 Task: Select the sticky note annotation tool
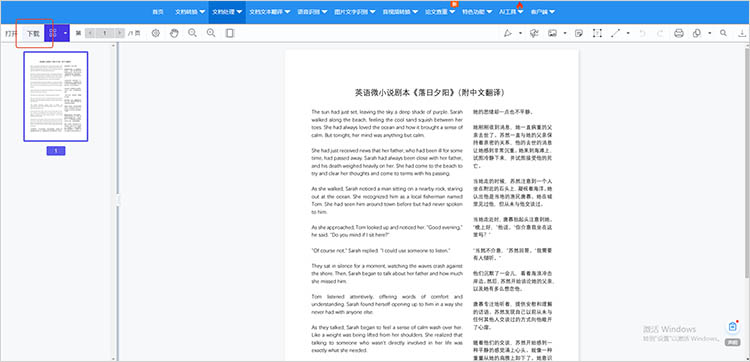579,33
